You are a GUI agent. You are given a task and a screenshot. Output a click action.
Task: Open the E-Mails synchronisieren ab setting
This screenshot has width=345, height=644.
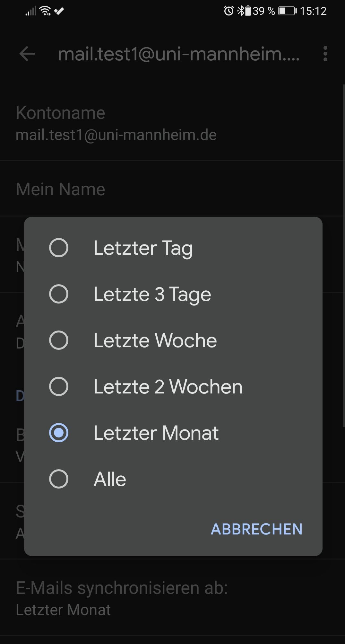[x=172, y=598]
